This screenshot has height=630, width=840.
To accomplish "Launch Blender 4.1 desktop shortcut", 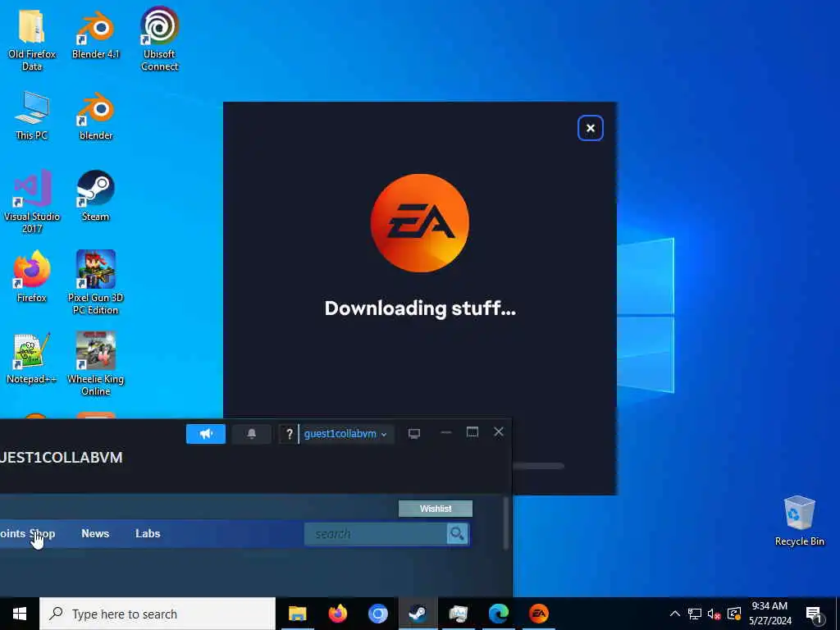I will point(96,34).
